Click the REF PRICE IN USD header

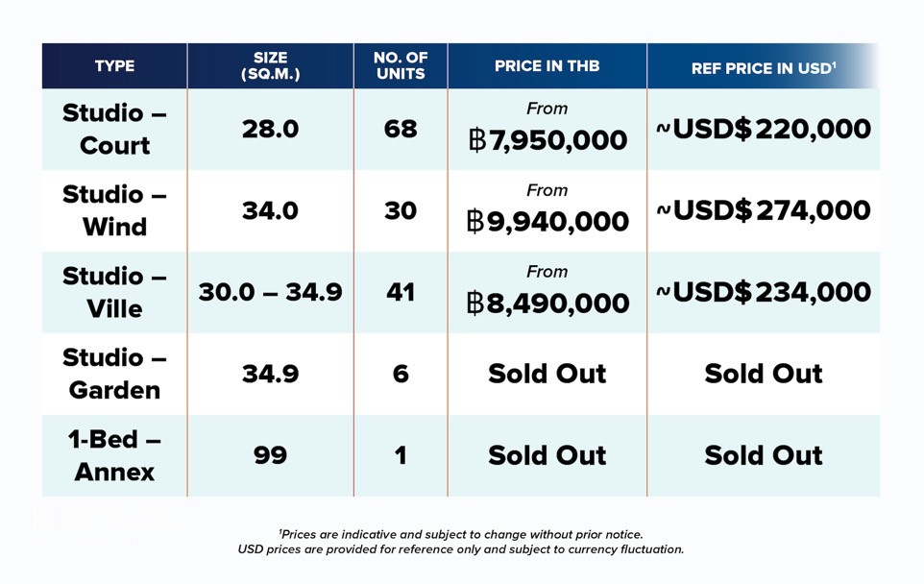point(764,68)
